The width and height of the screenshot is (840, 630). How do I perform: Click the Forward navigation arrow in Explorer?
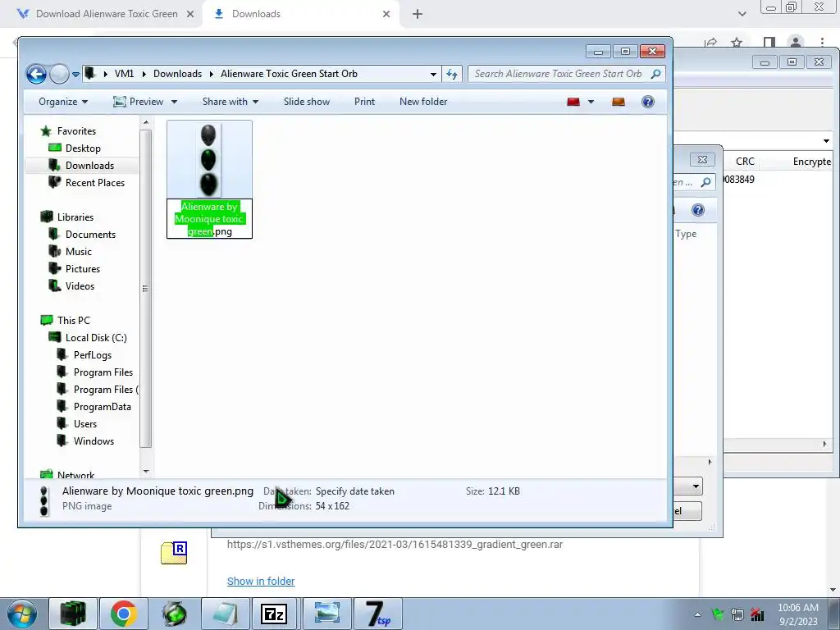[59, 74]
